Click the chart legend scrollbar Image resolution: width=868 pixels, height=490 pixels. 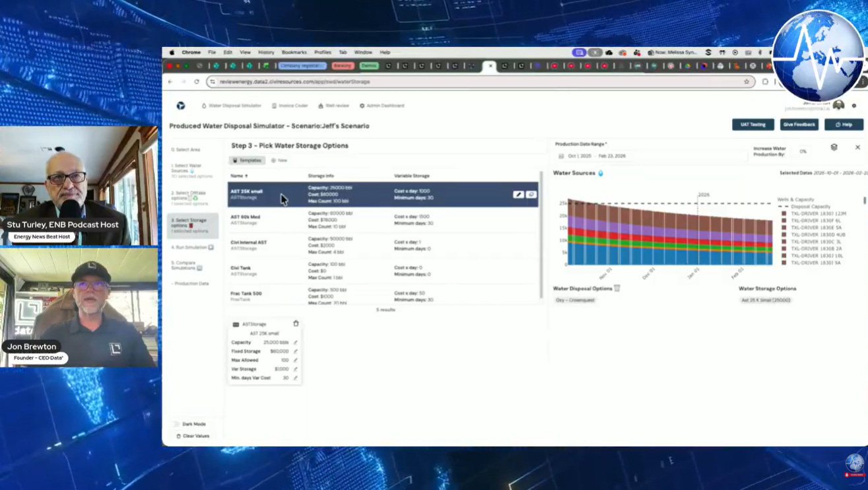coord(864,200)
